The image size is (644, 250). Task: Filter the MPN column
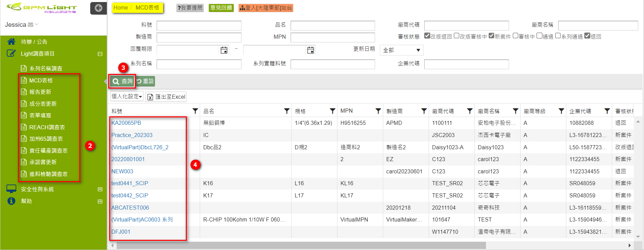coord(378,111)
